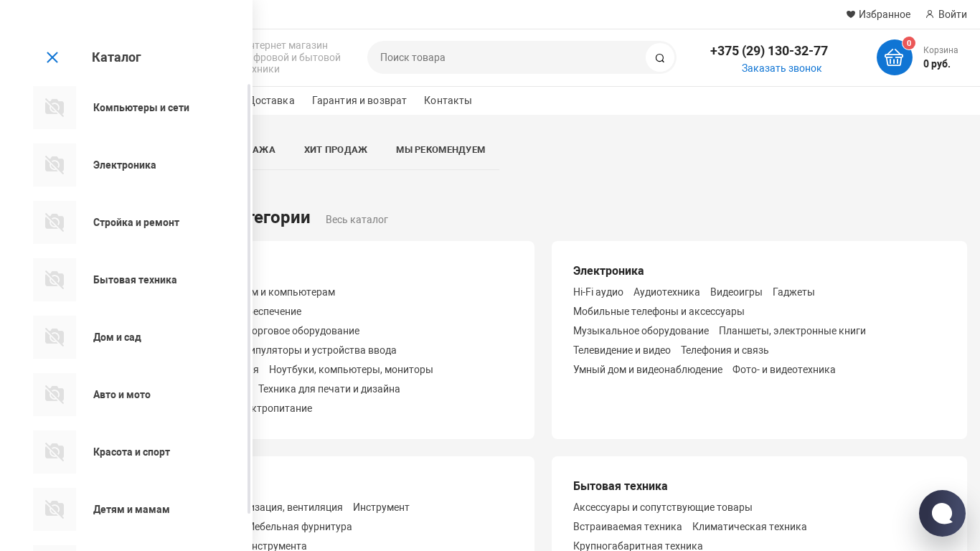Switch to the ХИТ ПРОДАЖ tab

tap(336, 150)
